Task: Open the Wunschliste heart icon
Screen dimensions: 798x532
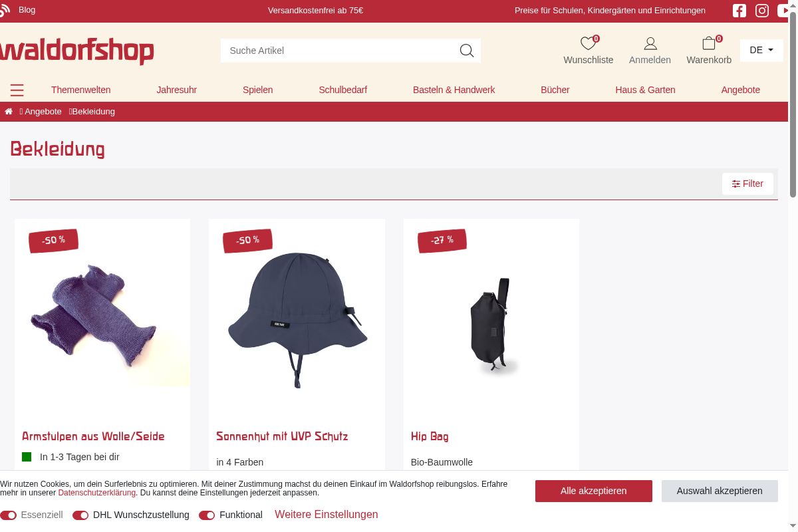Action: coord(588,44)
